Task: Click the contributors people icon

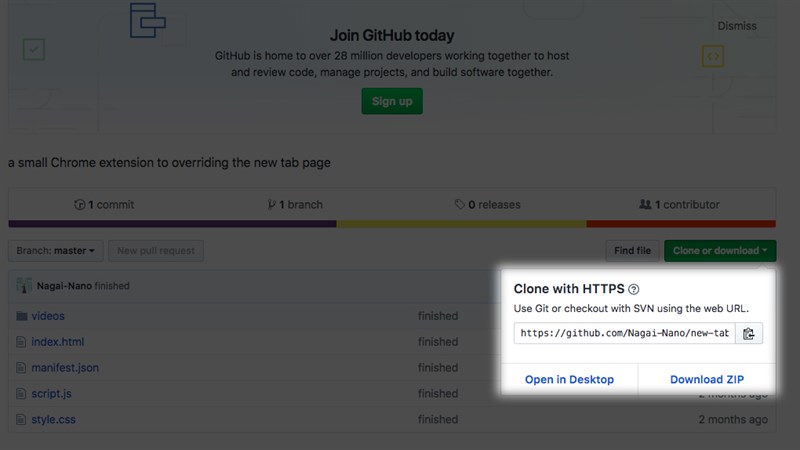Action: point(645,205)
